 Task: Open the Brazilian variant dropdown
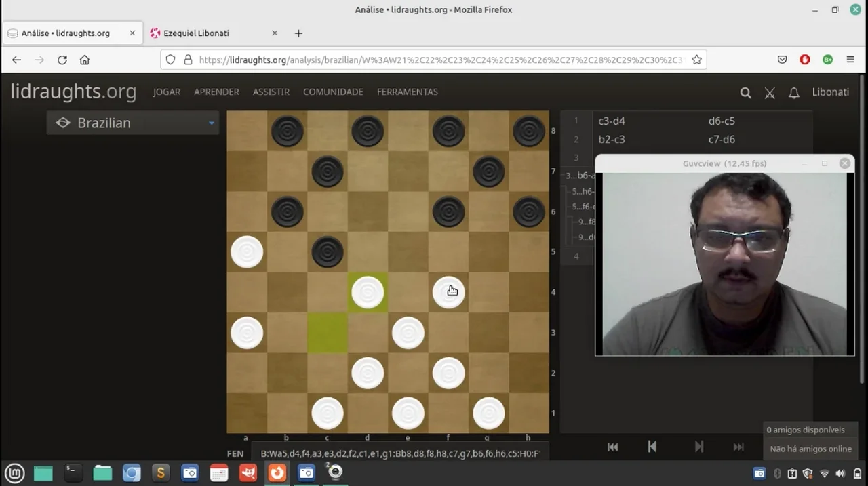click(x=133, y=123)
